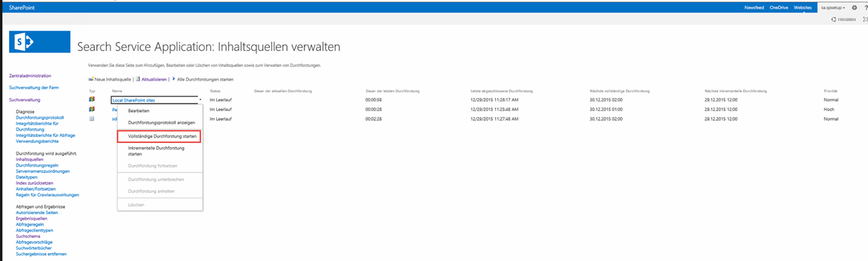Viewport: 868px width, 261px height.
Task: Select Vollständige Durchforstung starten
Action: pyautogui.click(x=157, y=136)
